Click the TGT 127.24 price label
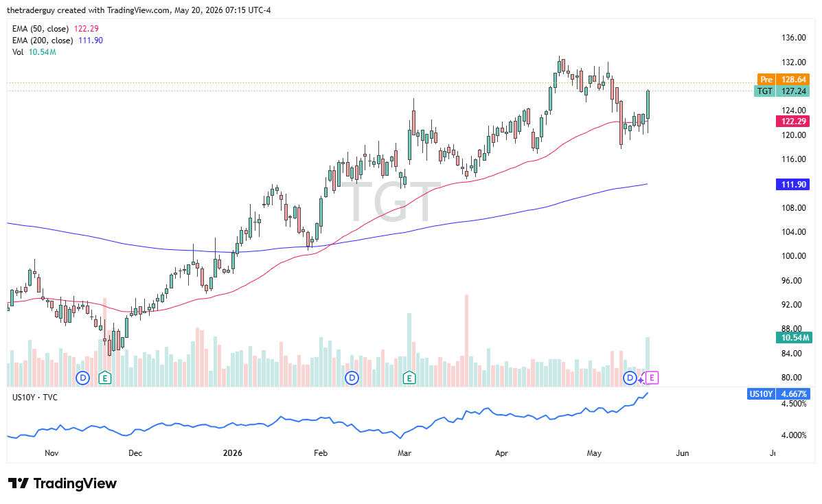The image size is (822, 504). [781, 91]
